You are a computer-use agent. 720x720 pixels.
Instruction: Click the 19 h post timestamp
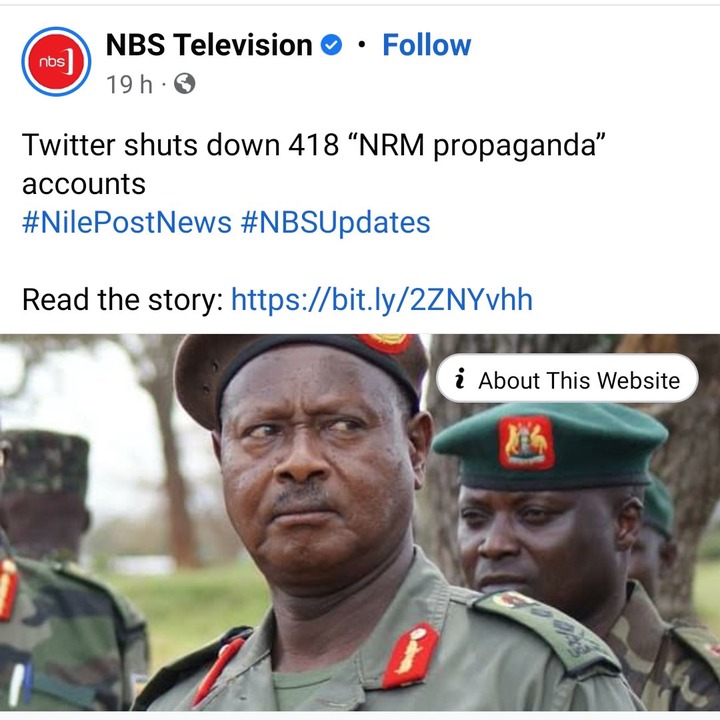[129, 84]
